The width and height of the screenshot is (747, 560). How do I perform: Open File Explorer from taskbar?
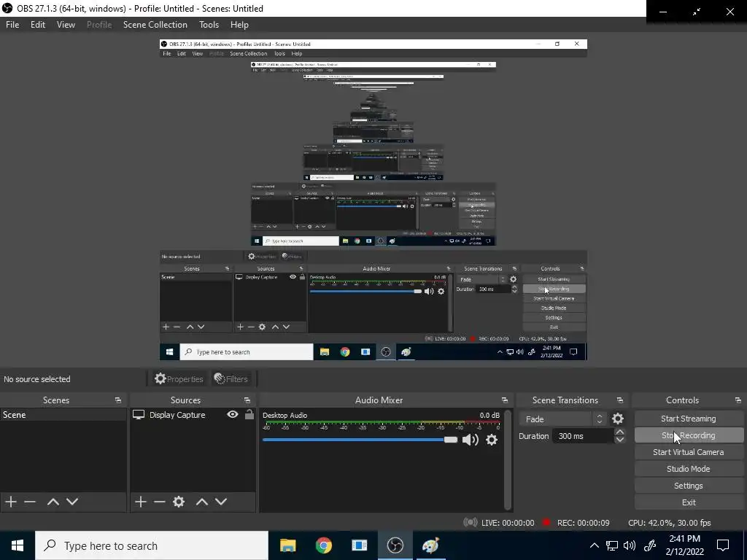point(287,545)
